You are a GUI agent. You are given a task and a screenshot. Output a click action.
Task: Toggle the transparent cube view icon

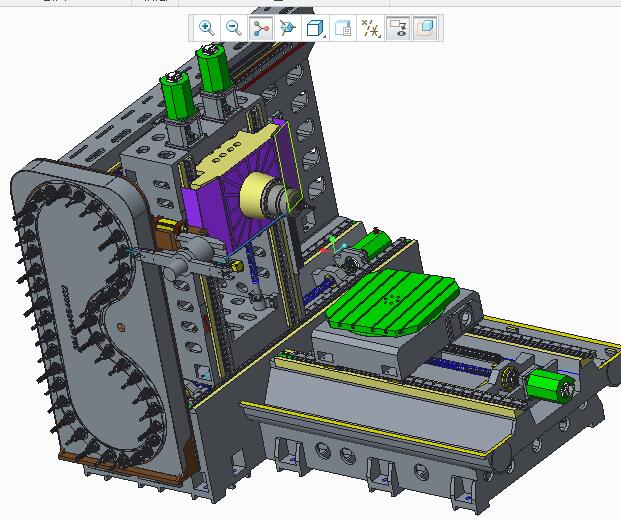425,28
